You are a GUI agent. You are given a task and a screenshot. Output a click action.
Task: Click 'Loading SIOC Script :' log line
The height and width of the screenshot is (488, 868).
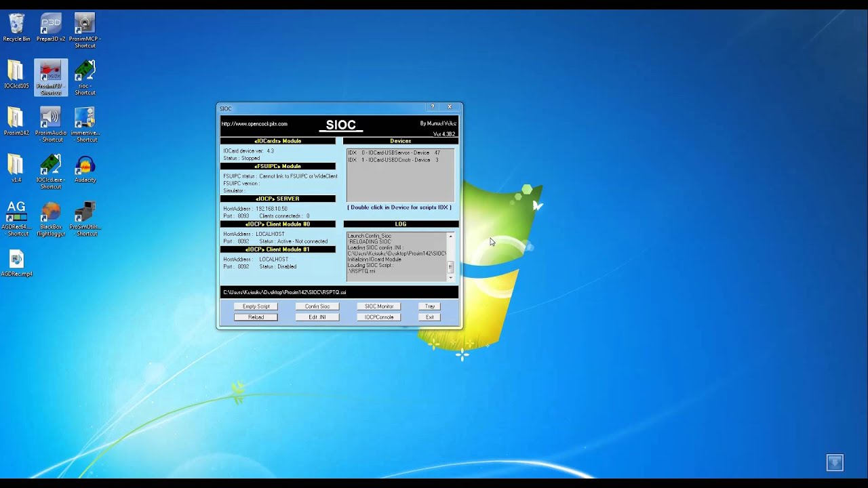[x=370, y=265]
